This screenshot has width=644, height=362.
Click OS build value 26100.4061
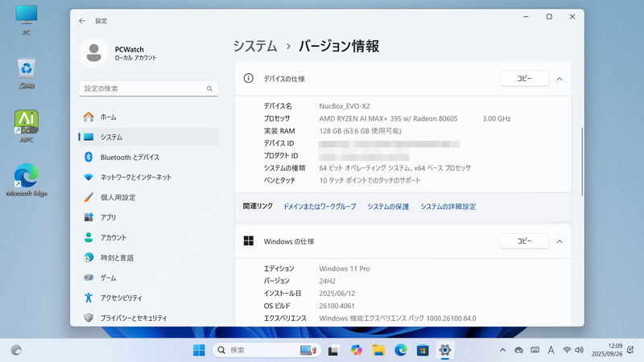point(336,306)
